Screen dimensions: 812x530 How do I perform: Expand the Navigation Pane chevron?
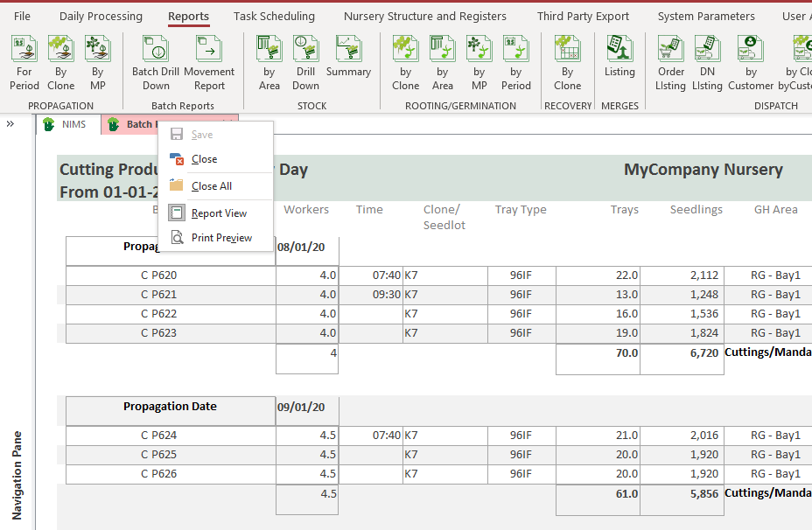point(10,124)
